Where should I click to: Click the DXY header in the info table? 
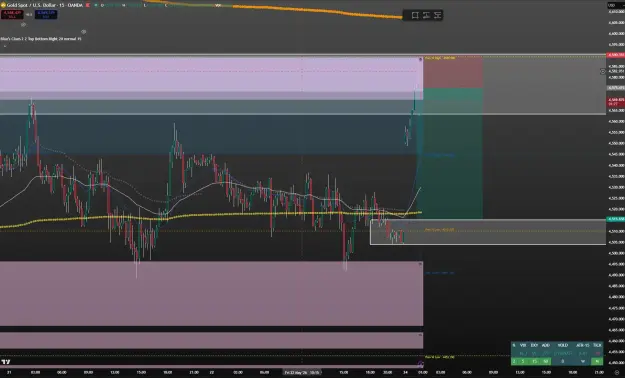[x=534, y=345]
